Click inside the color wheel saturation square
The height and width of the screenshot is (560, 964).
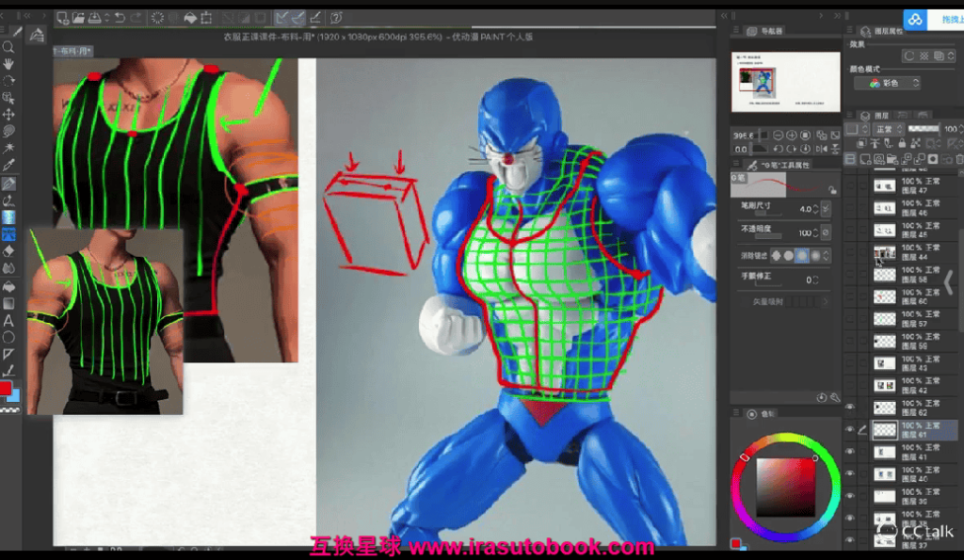[x=786, y=488]
